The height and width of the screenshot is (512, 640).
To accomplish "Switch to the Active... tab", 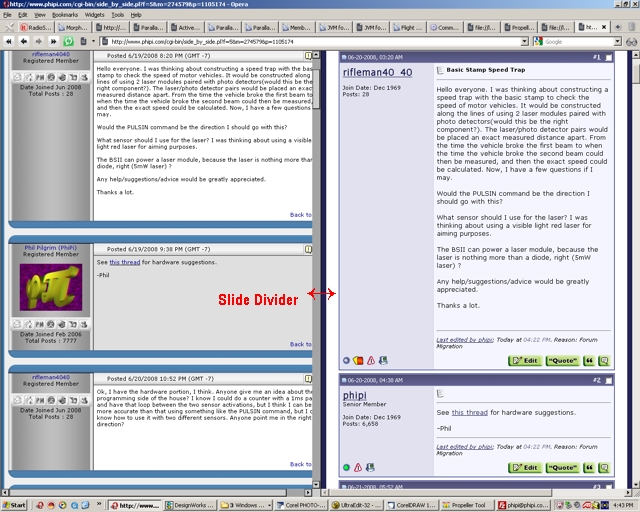I will (185, 27).
